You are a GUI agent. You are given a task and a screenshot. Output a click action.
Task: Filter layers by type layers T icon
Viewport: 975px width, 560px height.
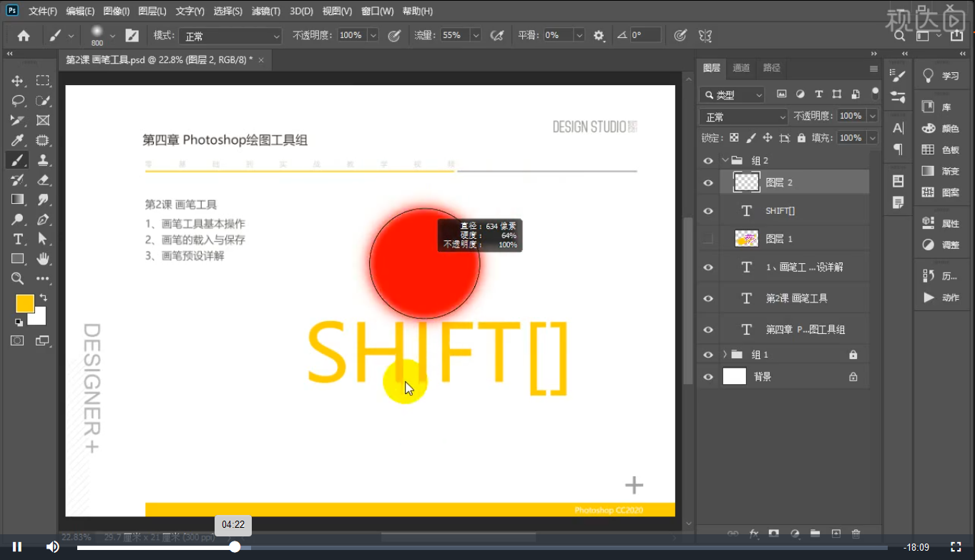pyautogui.click(x=819, y=94)
